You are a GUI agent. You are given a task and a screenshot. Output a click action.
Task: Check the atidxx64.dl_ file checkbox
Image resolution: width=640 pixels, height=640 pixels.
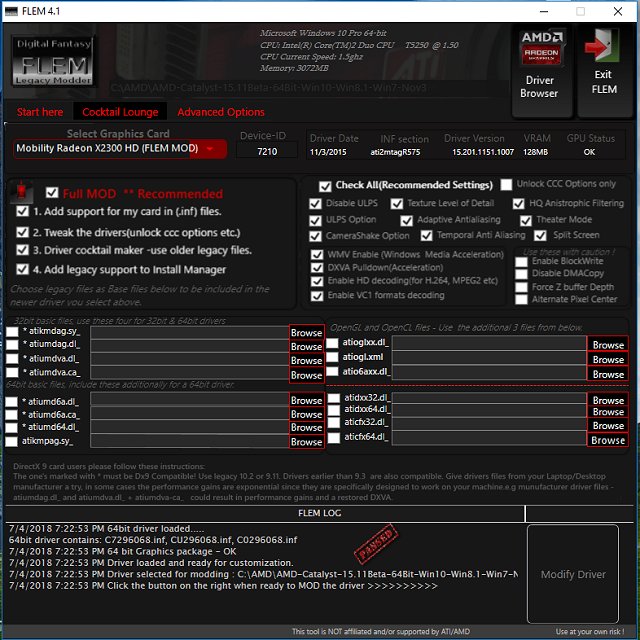coord(333,409)
